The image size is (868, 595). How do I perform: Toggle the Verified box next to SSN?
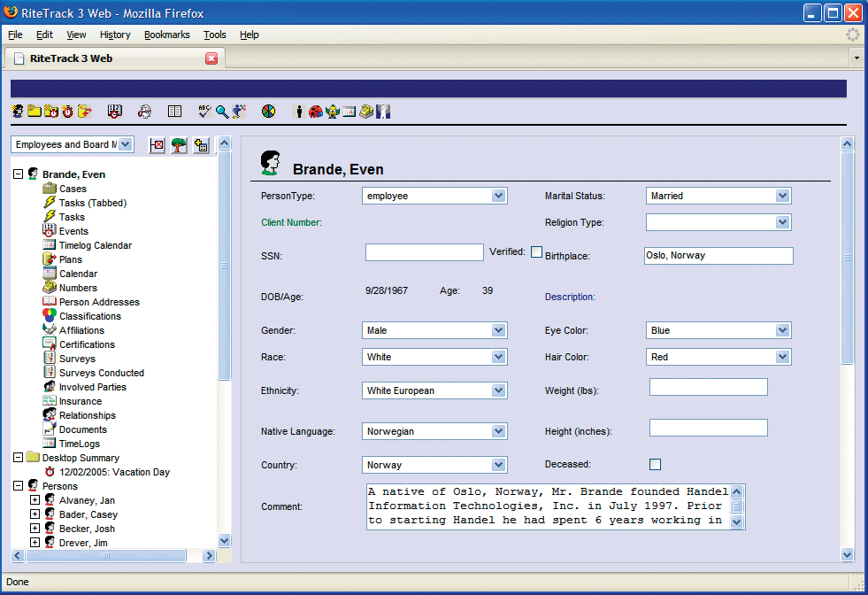[537, 251]
